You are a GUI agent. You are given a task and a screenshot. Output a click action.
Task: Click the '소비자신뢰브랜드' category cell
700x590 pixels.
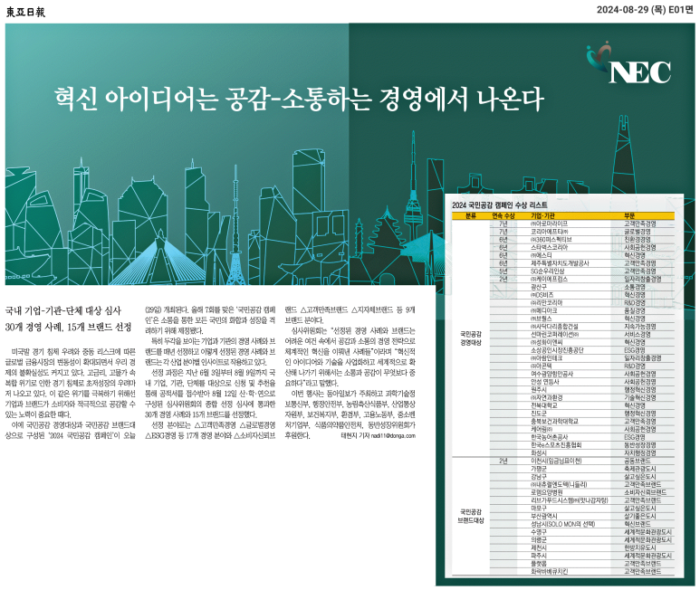[645, 492]
